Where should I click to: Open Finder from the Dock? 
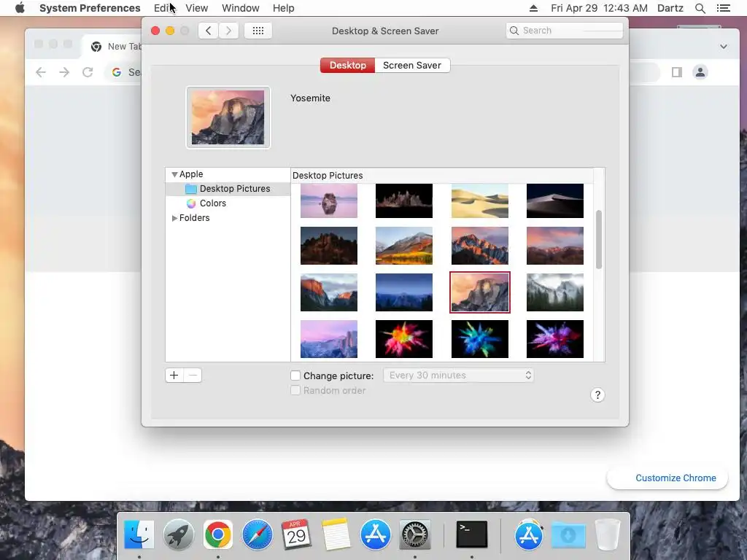[x=139, y=534]
